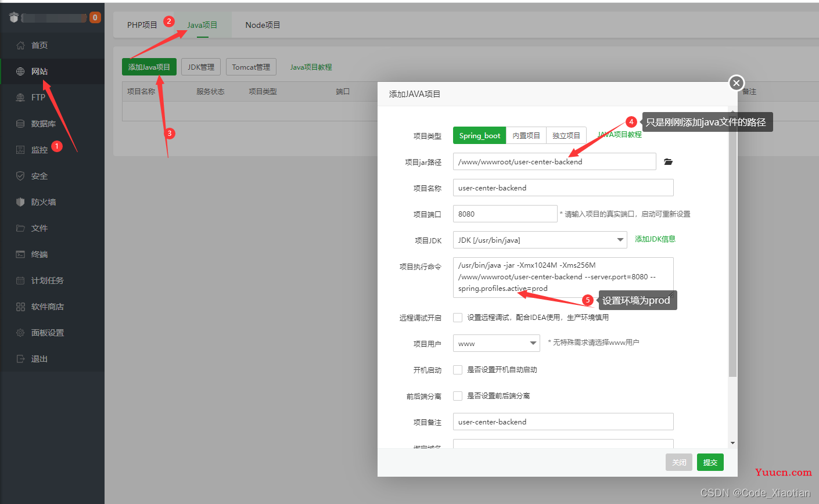The height and width of the screenshot is (504, 819).
Task: Click the 服务状态 column header
Action: pyautogui.click(x=210, y=92)
